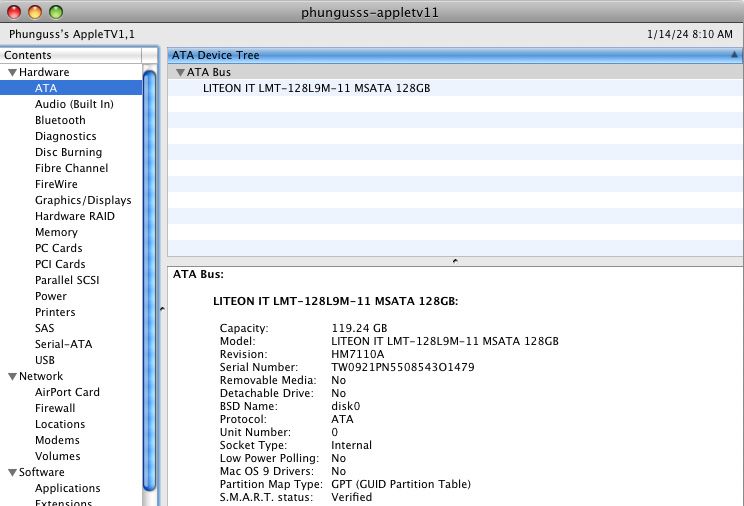This screenshot has height=506, width=744.
Task: Click the ATA Bus: heading in details pane
Action: pos(198,274)
